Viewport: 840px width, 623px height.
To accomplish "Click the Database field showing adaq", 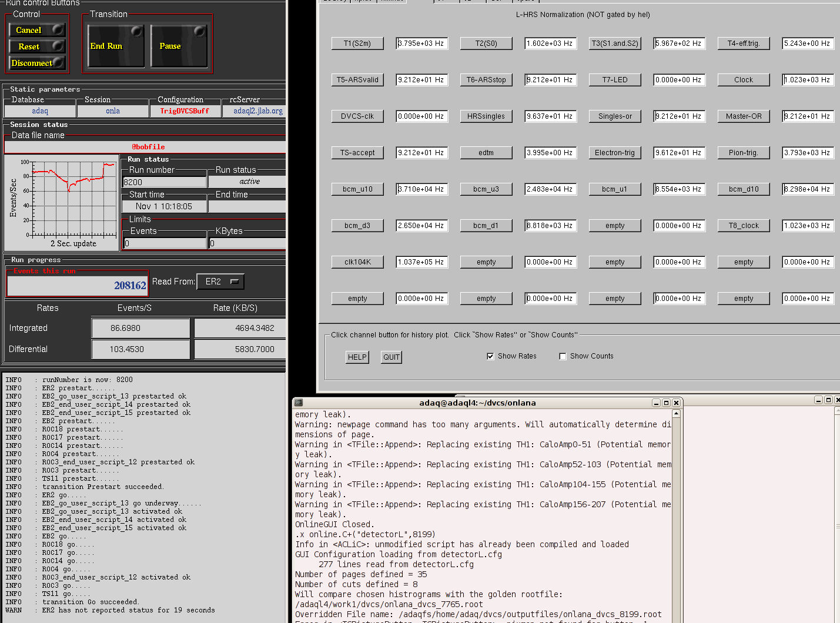I will [40, 110].
